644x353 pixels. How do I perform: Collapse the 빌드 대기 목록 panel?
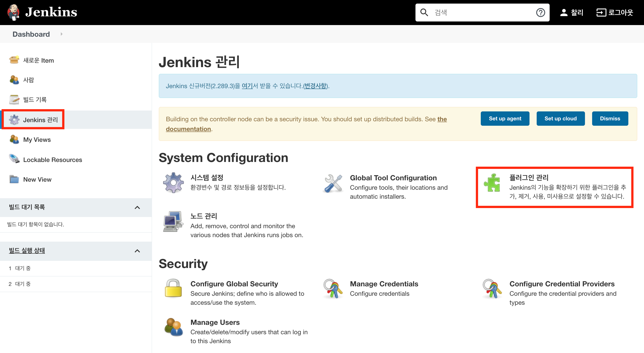point(137,207)
